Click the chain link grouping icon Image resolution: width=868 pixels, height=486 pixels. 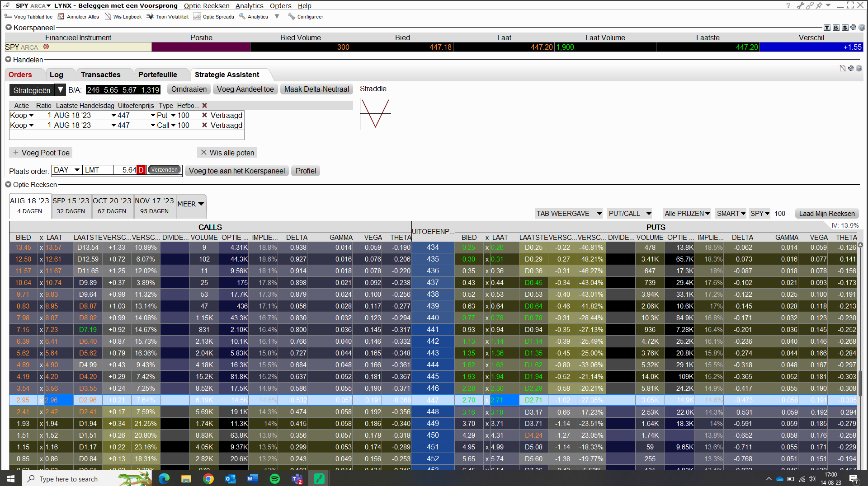(x=810, y=5)
